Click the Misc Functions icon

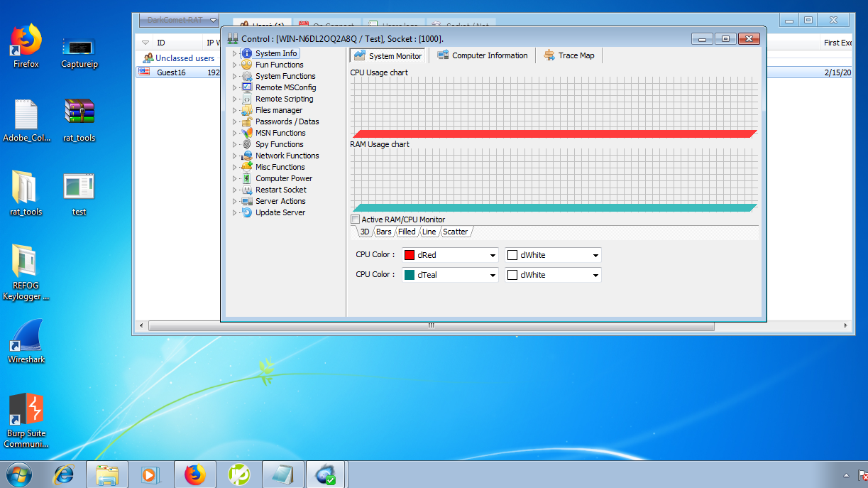point(246,167)
